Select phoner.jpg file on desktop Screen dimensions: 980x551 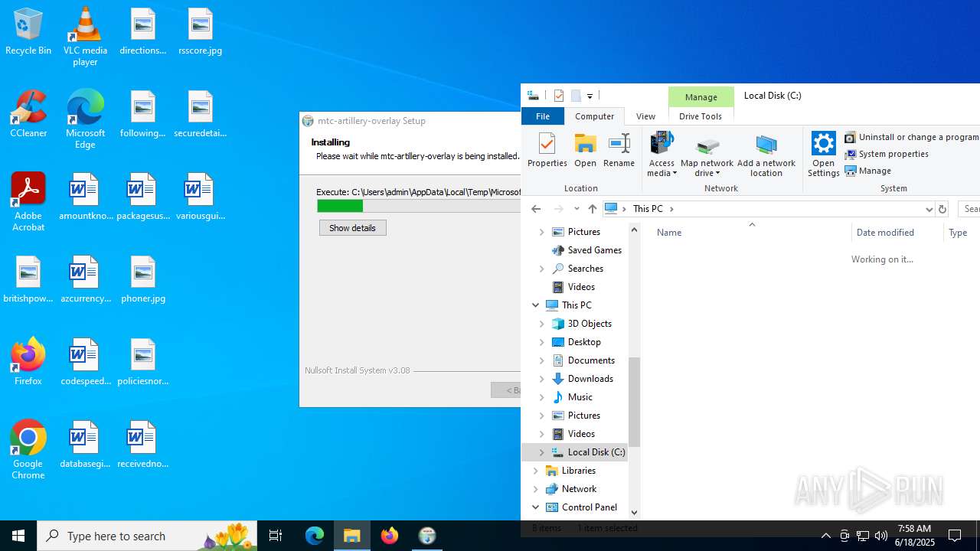click(143, 280)
